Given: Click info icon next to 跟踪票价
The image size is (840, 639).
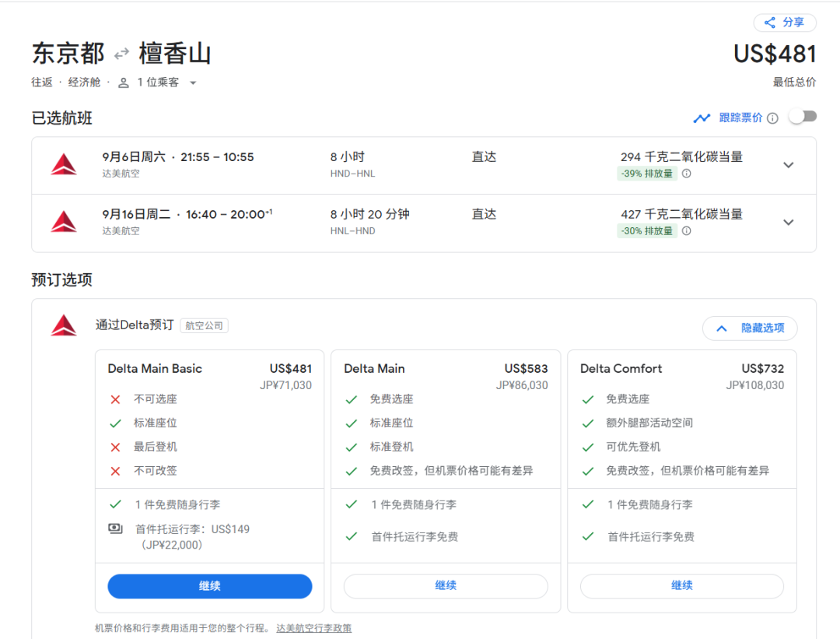Looking at the screenshot, I should coord(772,118).
